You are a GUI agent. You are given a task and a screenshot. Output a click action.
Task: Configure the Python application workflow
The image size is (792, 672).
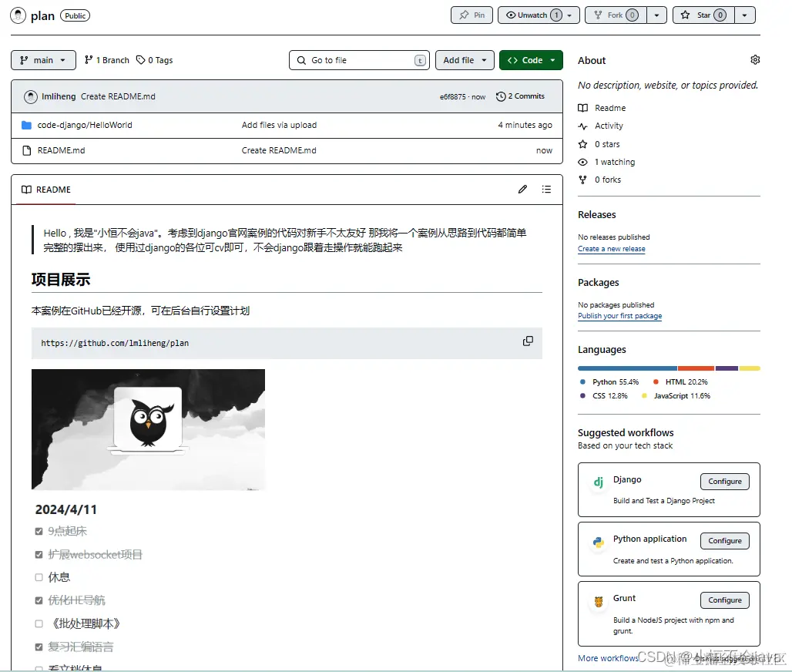pos(725,541)
